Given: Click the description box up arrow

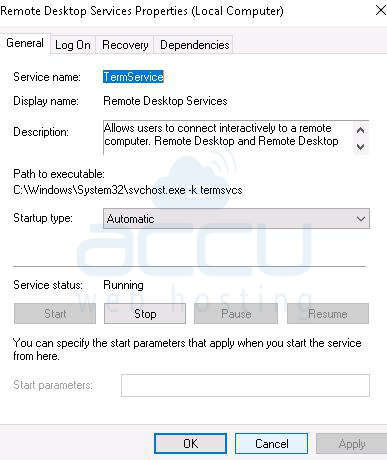Looking at the screenshot, I should click(x=360, y=130).
